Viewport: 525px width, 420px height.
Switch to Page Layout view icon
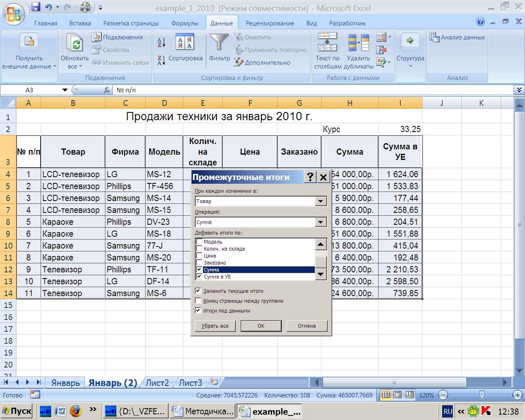pyautogui.click(x=397, y=395)
